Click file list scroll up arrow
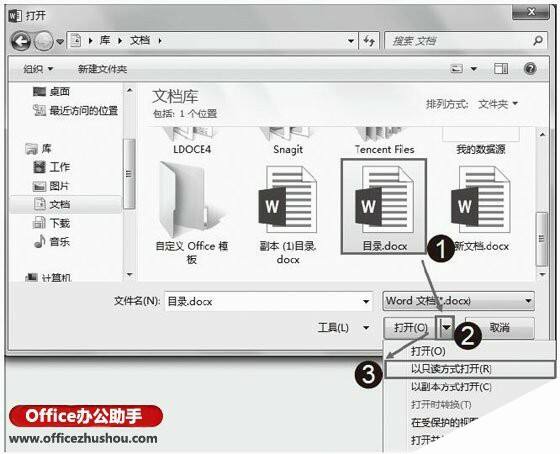560x454 pixels. [x=542, y=135]
